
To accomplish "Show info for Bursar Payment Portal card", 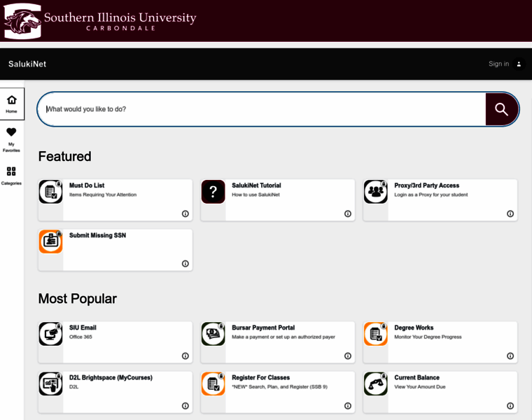I will click(x=348, y=356).
